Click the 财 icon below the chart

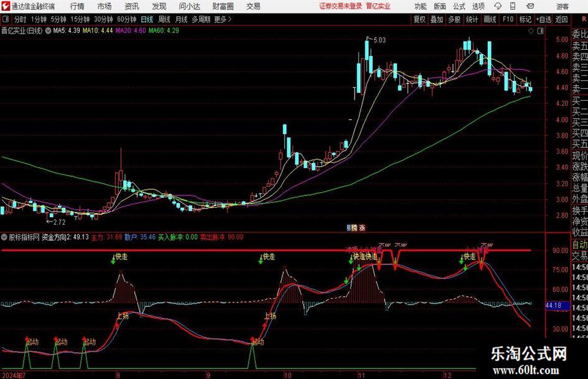(348, 227)
